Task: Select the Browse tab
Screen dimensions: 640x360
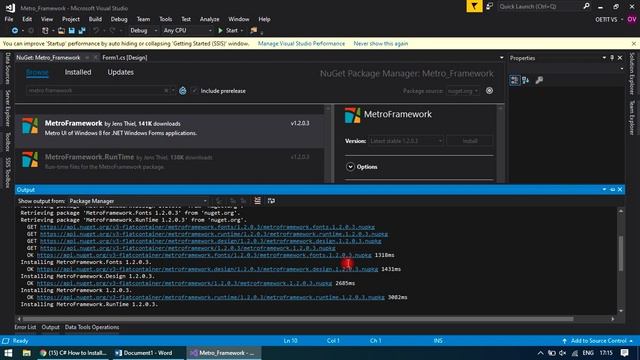Action: [37, 72]
